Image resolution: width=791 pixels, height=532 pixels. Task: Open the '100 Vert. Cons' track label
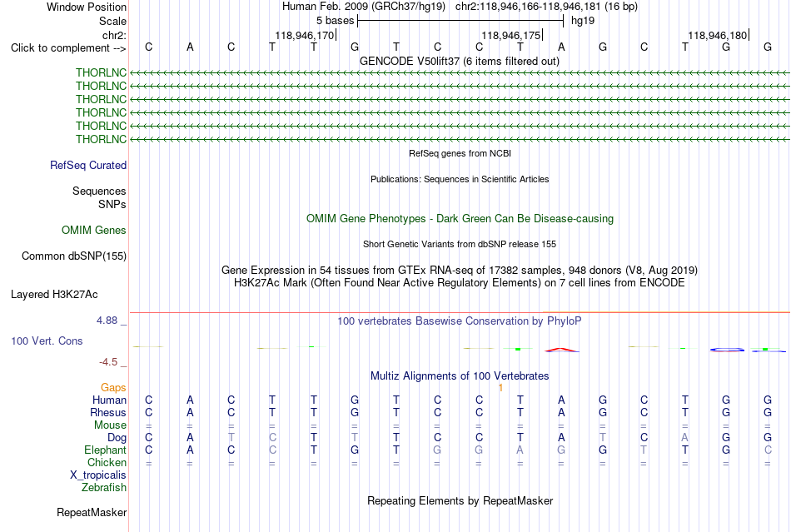47,341
